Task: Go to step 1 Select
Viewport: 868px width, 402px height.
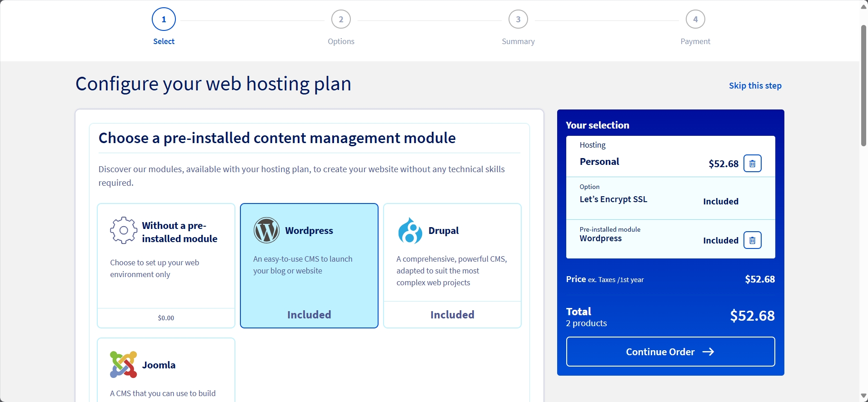Action: point(164,20)
